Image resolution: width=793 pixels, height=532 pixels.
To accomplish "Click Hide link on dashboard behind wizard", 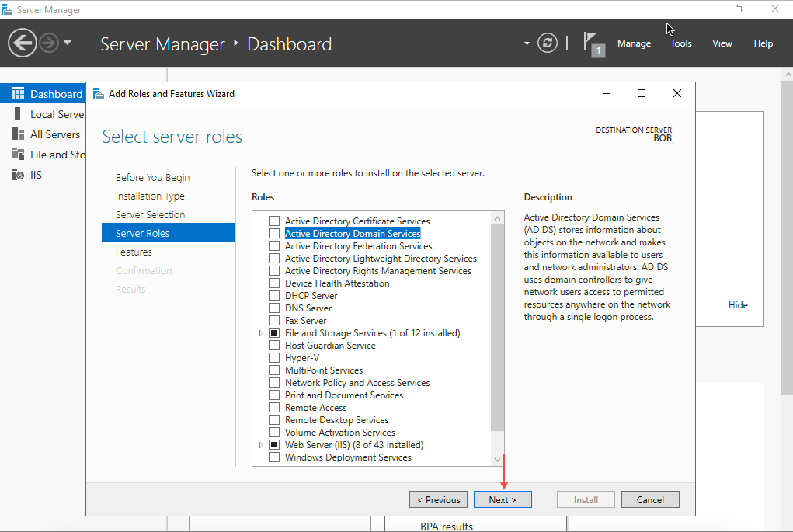I will click(738, 305).
